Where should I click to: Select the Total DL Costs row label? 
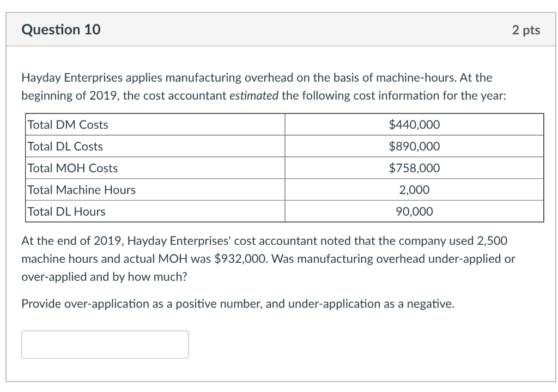pos(64,146)
